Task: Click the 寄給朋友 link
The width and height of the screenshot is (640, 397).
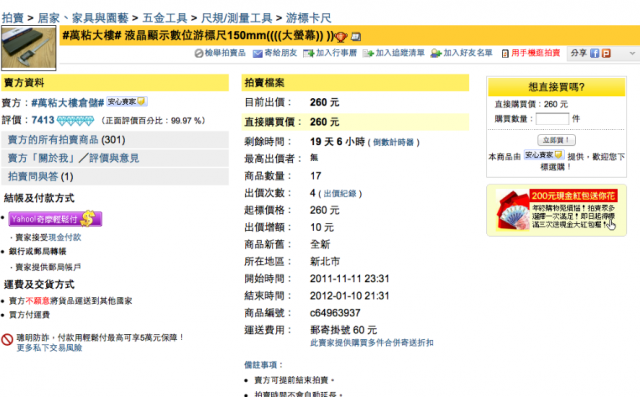Action: pyautogui.click(x=280, y=53)
